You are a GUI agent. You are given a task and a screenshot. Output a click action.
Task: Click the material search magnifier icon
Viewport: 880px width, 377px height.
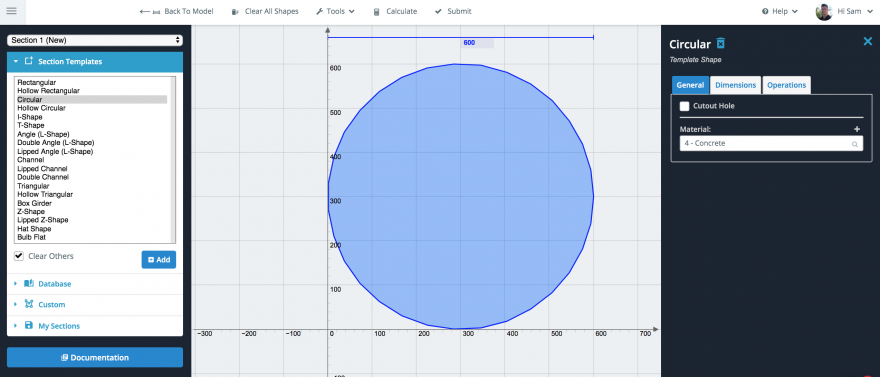(855, 144)
